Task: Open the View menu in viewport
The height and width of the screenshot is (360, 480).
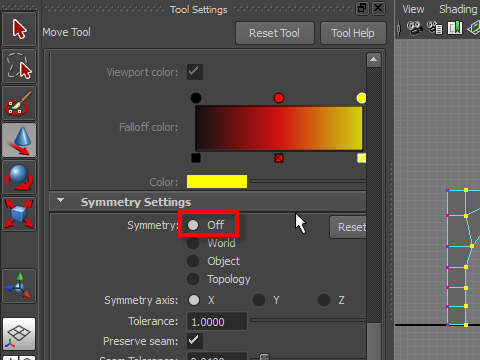Action: [413, 9]
